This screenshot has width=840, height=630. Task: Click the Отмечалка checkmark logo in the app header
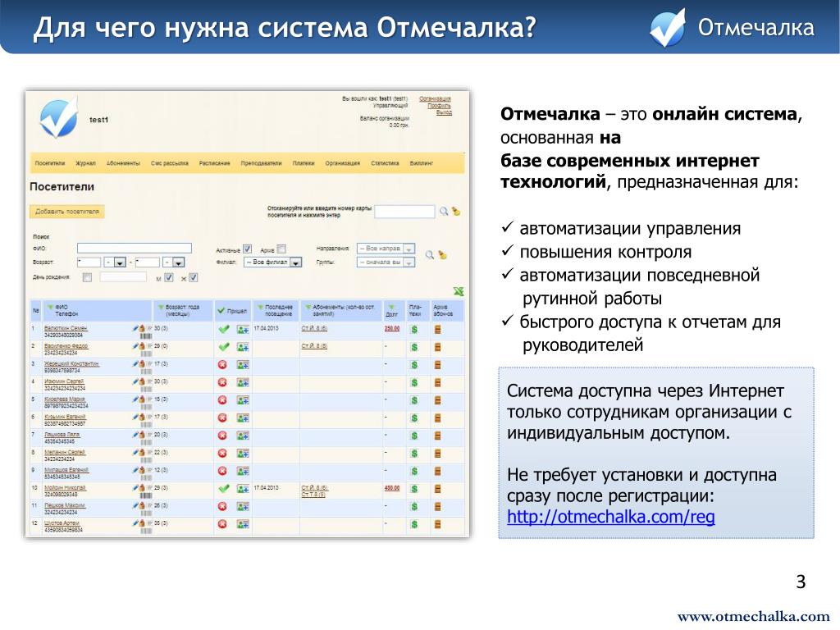click(59, 118)
